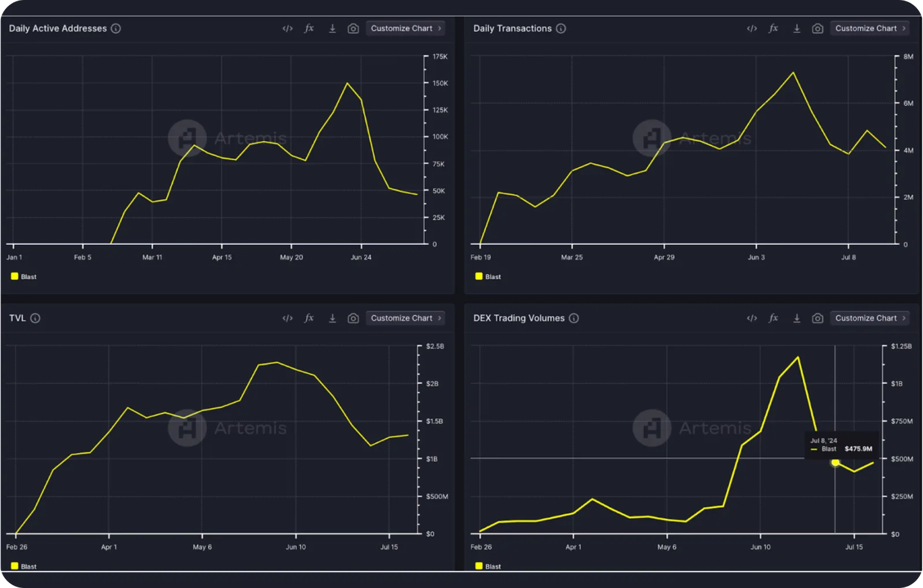Click the $1.25B axis label

coord(901,346)
